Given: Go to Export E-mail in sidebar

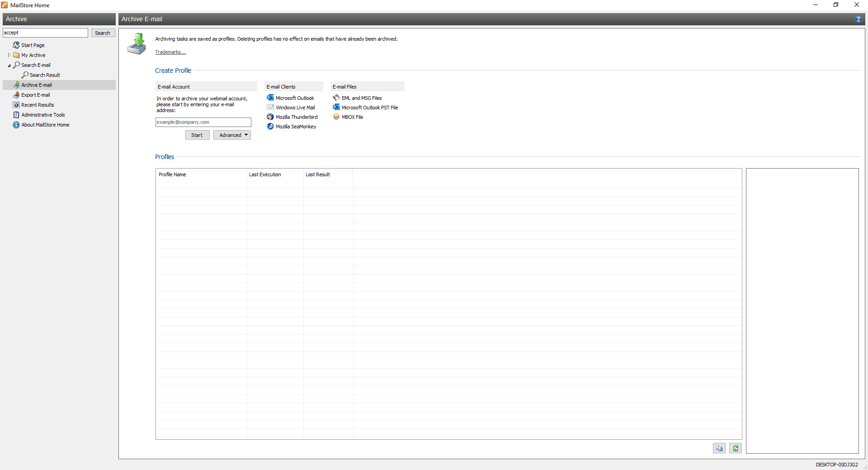Looking at the screenshot, I should pos(35,95).
